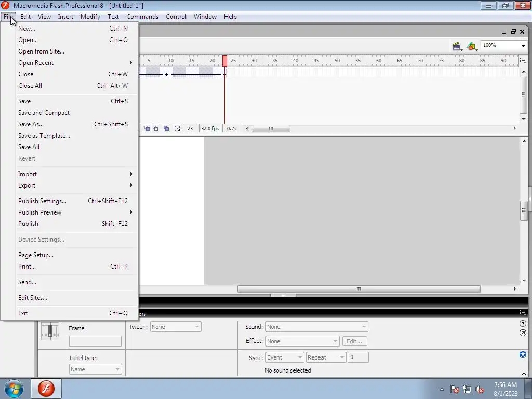Viewport: 532px width, 399px height.
Task: Open the Edit Symbols shapes menu
Action: 471,46
